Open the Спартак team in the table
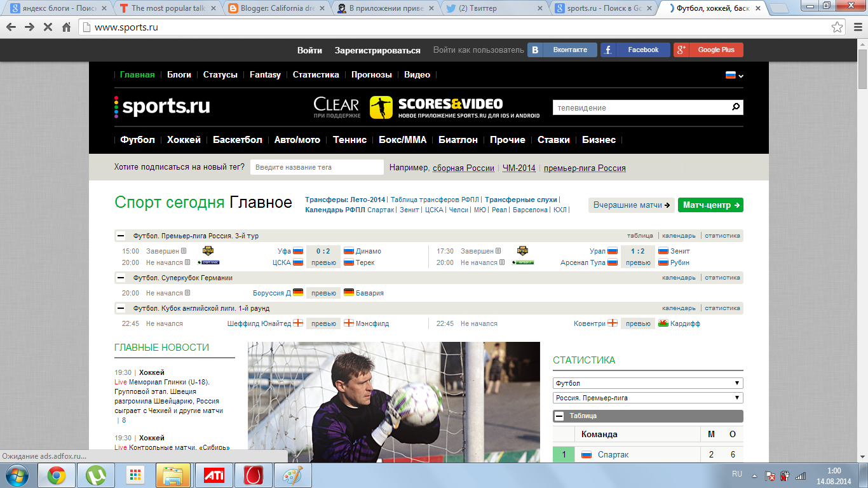This screenshot has height=488, width=868. click(613, 455)
